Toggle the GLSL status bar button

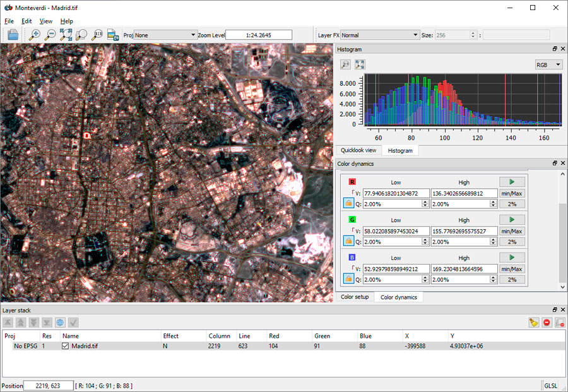click(550, 386)
